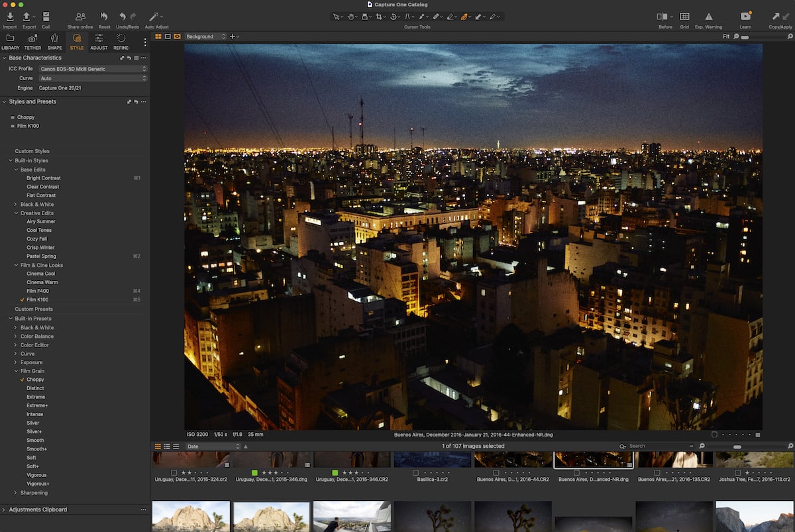Select the Pan/Hand cursor tool
Viewport: 795px width, 532px height.
(351, 17)
